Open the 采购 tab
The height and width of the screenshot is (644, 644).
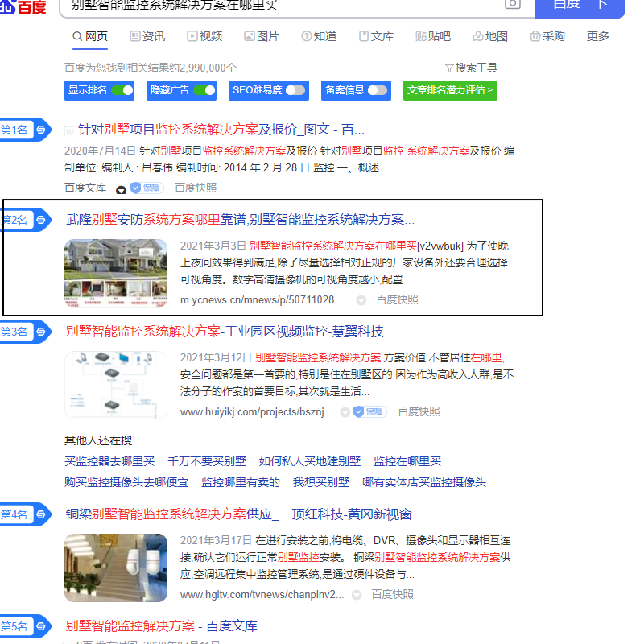click(547, 36)
